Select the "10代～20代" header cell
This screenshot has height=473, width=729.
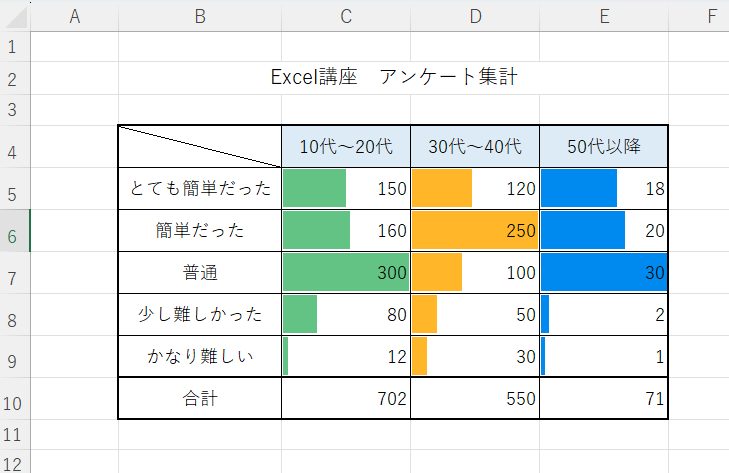coord(346,146)
